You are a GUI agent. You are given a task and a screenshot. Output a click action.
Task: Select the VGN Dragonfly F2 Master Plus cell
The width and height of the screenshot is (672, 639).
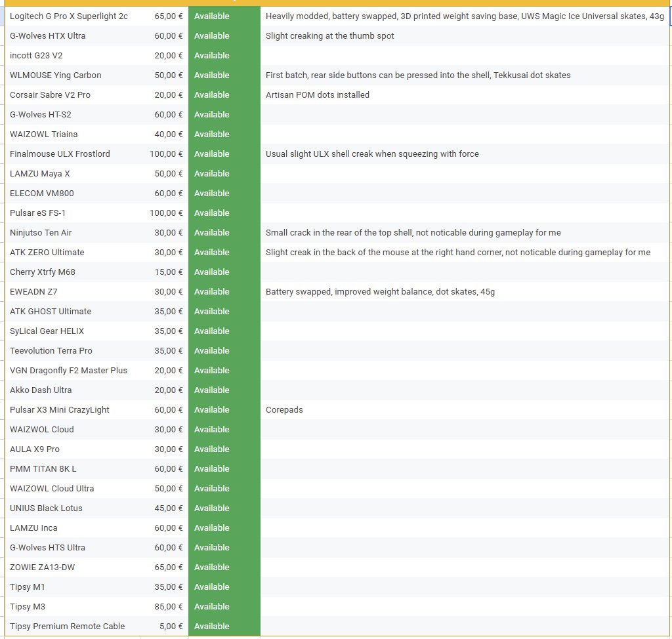coord(73,371)
